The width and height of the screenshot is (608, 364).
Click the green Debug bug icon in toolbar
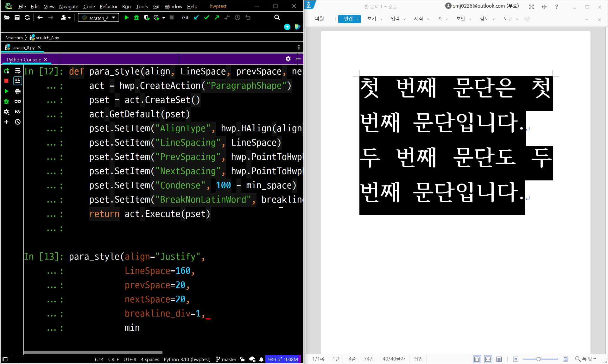(136, 18)
